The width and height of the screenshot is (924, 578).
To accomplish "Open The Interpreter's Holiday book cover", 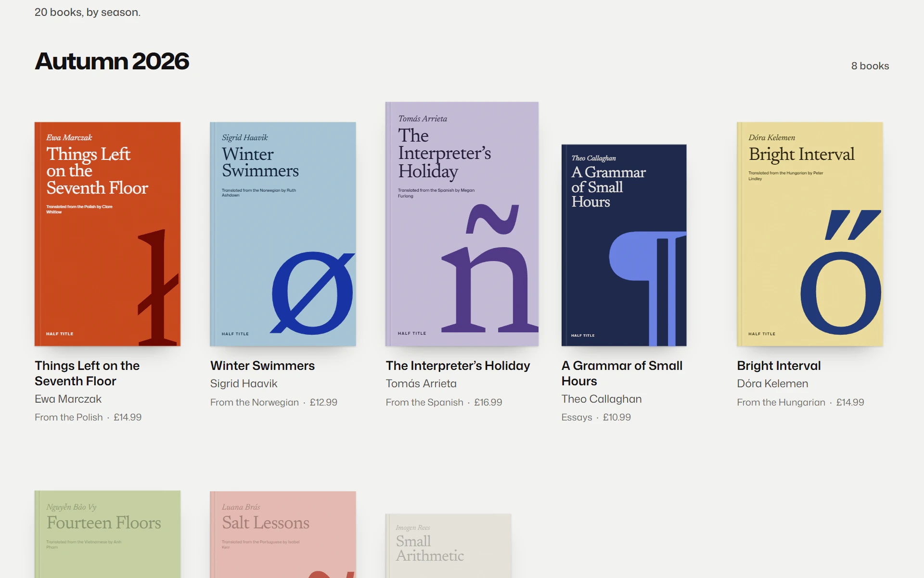I will coord(462,224).
